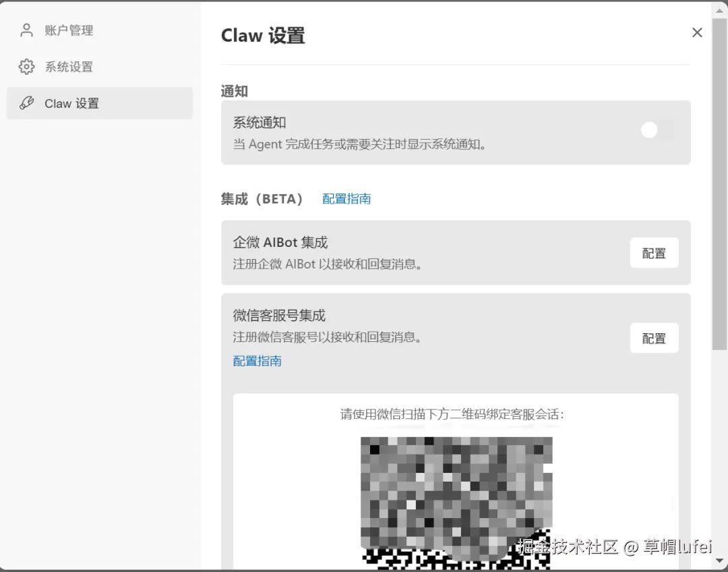Screen dimensions: 728x572
Task: Click the 微信客服号集成 title
Action: pos(279,316)
